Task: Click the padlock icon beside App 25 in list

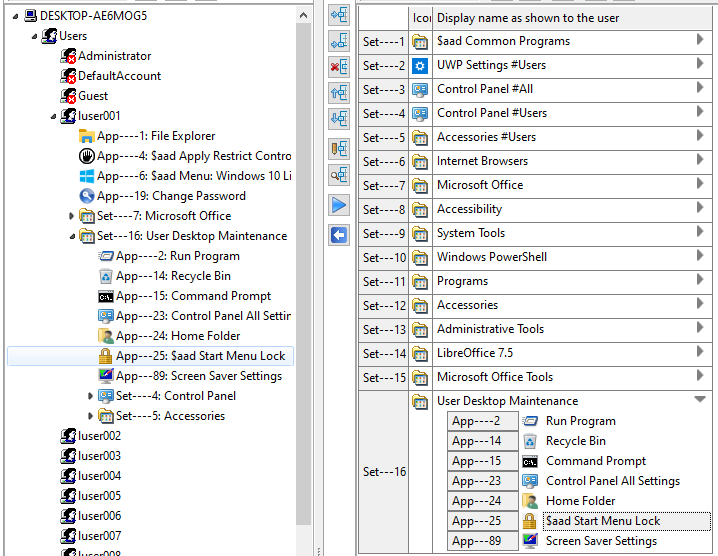Action: click(x=530, y=521)
